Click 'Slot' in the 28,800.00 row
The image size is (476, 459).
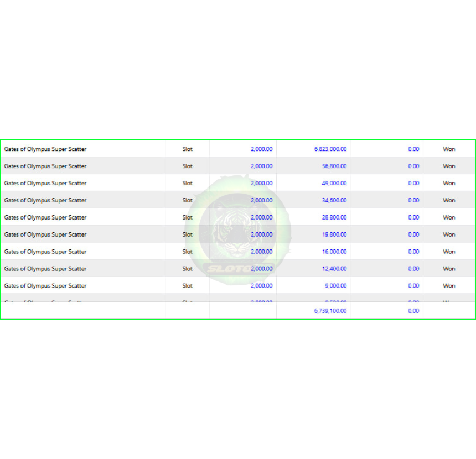tap(187, 217)
